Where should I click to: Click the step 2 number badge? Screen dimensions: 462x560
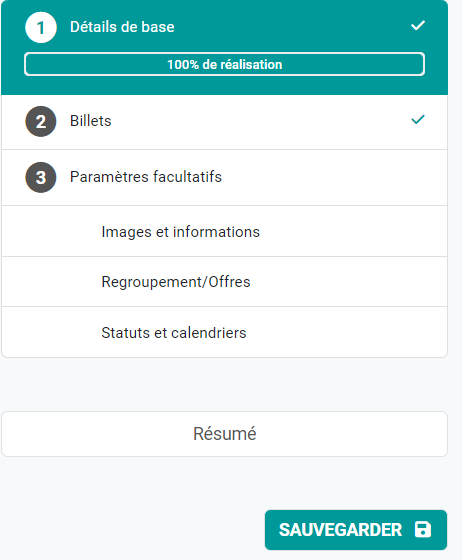41,121
